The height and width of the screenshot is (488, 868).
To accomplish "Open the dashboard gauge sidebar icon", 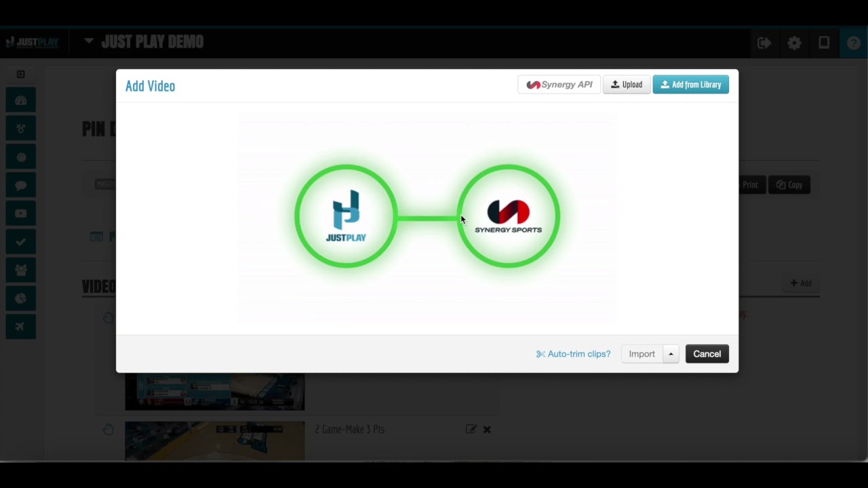I will 21,100.
